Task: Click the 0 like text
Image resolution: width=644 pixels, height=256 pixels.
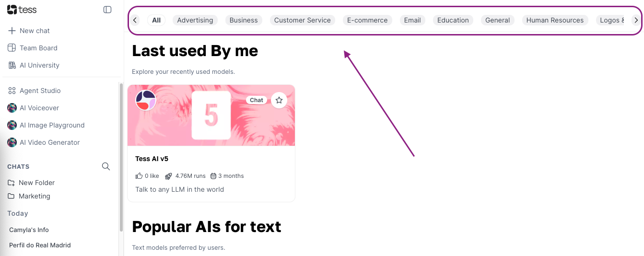Action: click(152, 176)
